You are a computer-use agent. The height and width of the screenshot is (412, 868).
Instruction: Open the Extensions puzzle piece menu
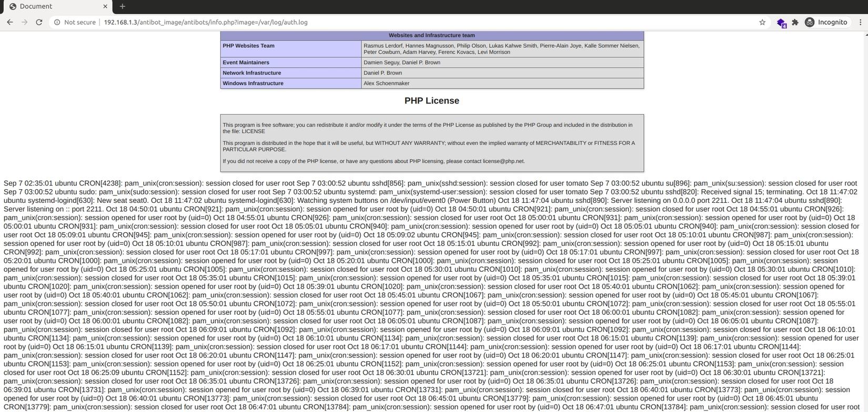point(795,22)
